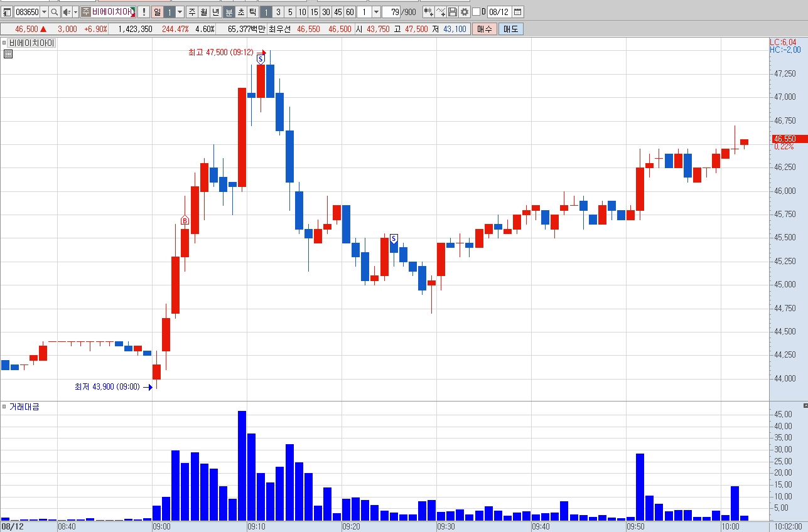Screen dimensions: 808x532
Task: Select the 년 (yearly) period button
Action: coord(216,12)
